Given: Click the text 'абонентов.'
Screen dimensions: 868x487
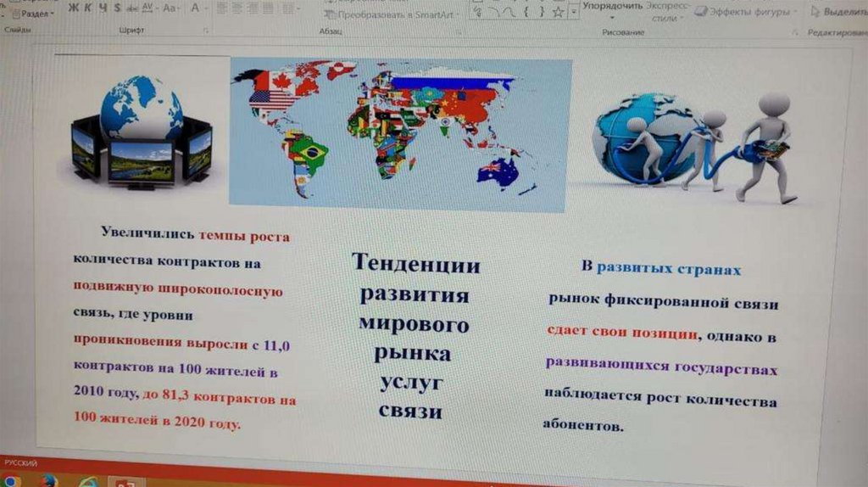Looking at the screenshot, I should pos(583,425).
